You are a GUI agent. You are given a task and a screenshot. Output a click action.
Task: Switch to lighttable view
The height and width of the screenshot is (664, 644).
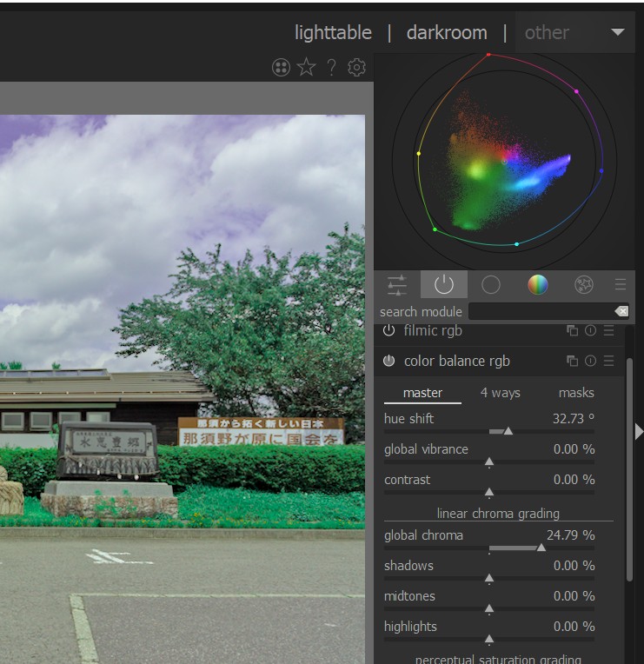click(333, 33)
